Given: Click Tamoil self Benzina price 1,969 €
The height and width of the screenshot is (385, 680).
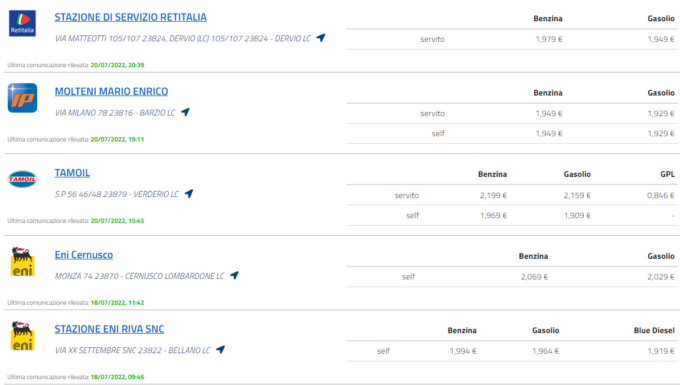Looking at the screenshot, I should (x=493, y=215).
